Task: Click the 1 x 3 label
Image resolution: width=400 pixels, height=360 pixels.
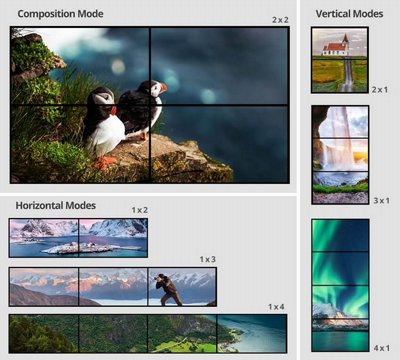Action: pyautogui.click(x=208, y=259)
